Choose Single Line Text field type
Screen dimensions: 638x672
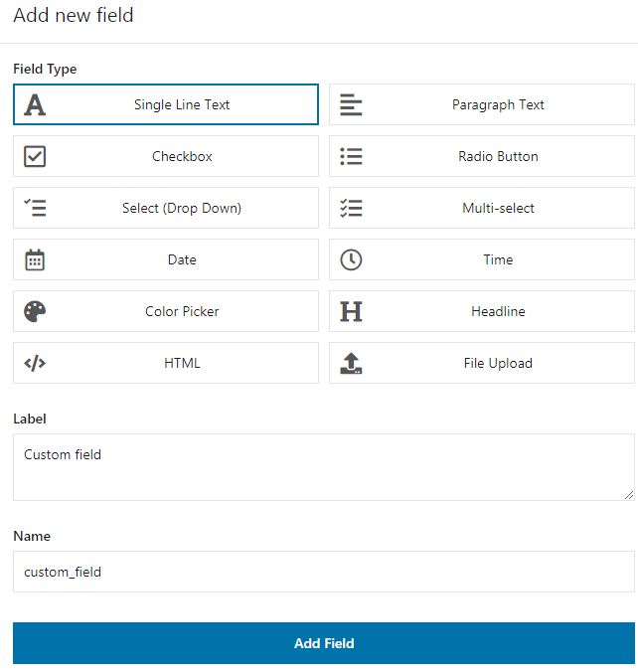pos(166,104)
